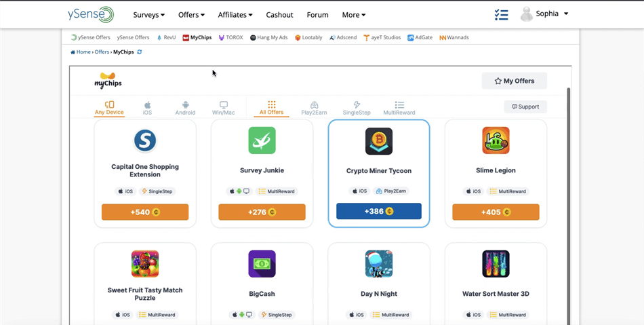Open Crypto Miner Tycoon app icon
This screenshot has width=644, height=325.
click(379, 141)
